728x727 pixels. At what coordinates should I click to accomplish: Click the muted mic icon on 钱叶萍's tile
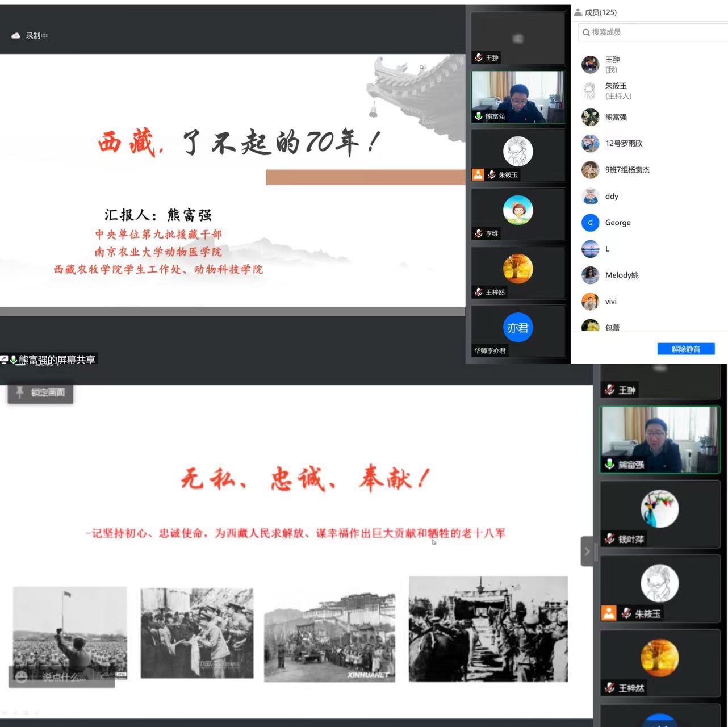(x=610, y=539)
